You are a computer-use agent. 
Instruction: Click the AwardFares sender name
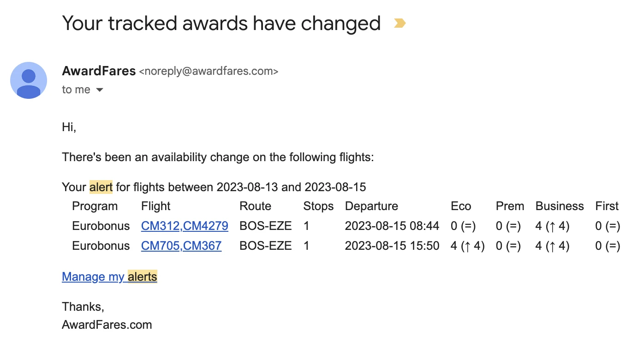point(99,71)
